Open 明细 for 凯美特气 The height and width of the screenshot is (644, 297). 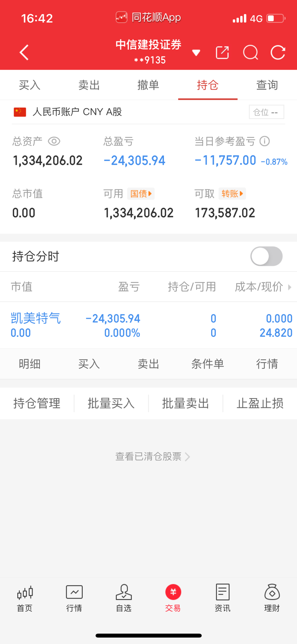coord(30,364)
